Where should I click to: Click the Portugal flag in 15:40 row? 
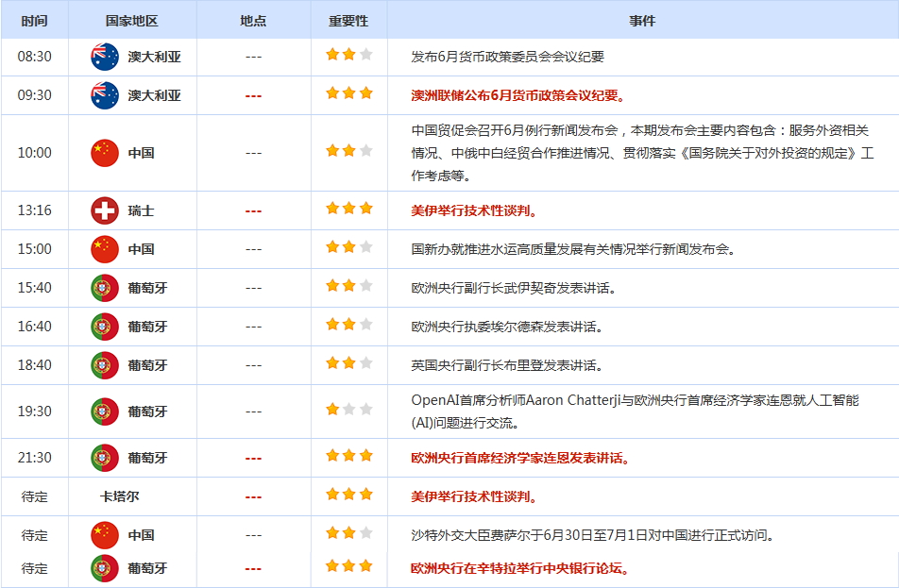click(105, 288)
